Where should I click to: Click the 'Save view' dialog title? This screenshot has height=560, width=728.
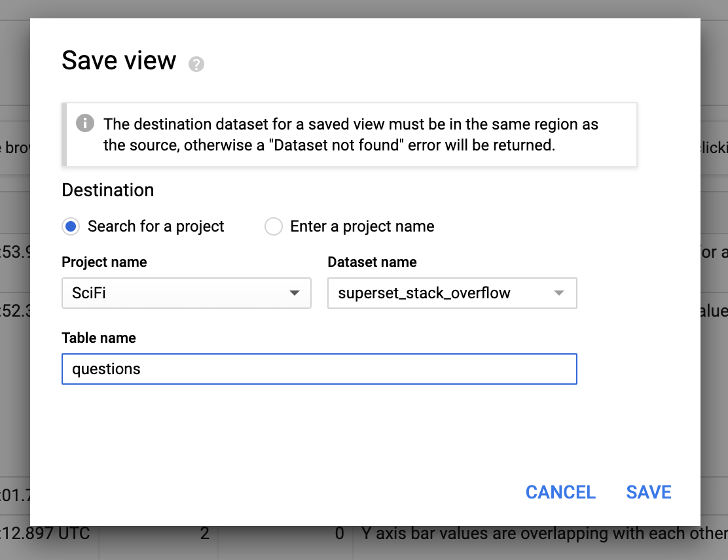(x=119, y=60)
